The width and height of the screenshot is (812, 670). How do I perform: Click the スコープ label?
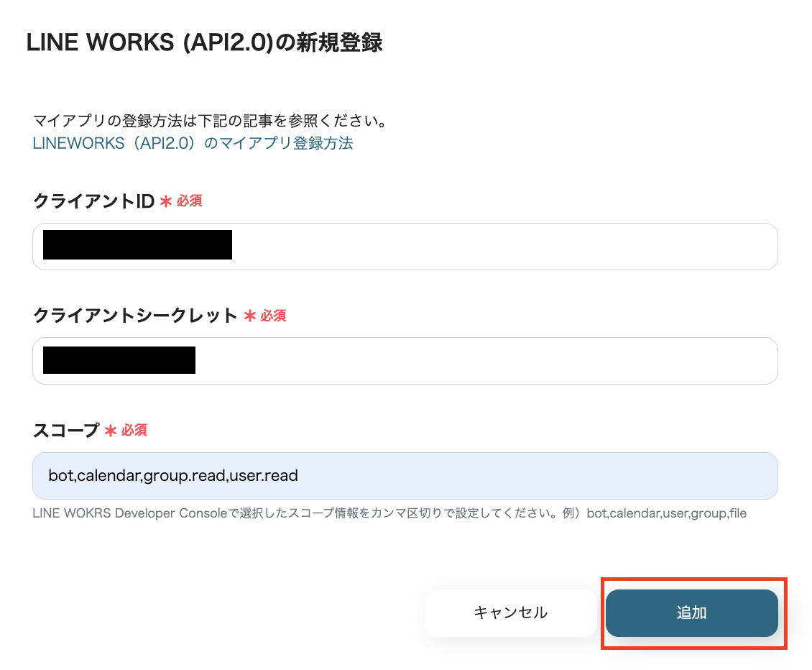pos(66,430)
